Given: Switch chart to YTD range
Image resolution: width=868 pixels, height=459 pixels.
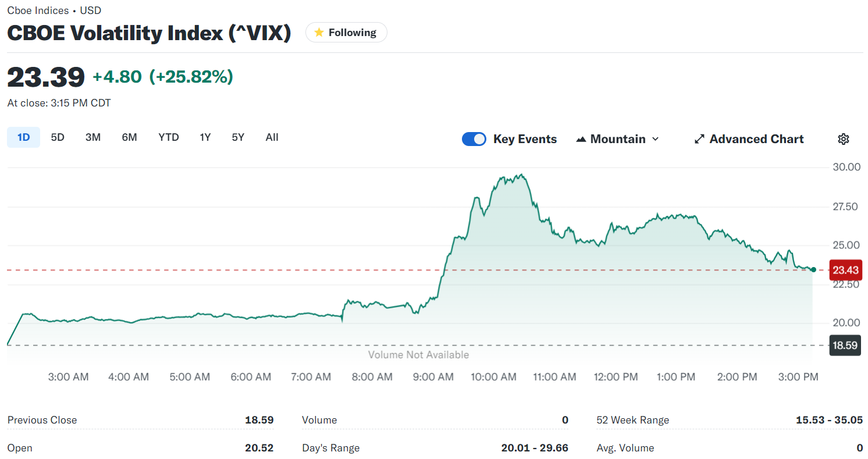Looking at the screenshot, I should pos(169,137).
